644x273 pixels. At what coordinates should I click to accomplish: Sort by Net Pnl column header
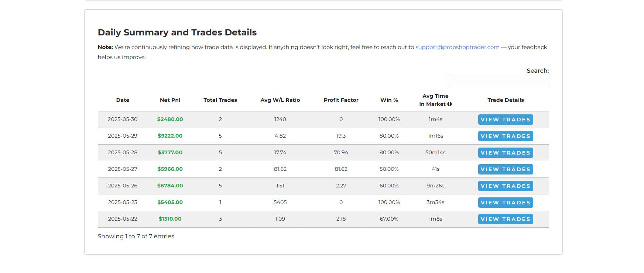[x=170, y=100]
